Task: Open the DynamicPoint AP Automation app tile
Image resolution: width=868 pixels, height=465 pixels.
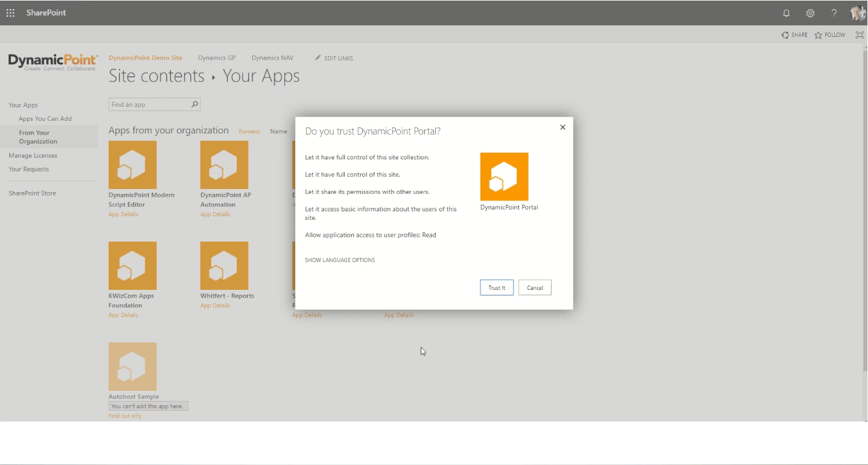Action: pos(224,165)
